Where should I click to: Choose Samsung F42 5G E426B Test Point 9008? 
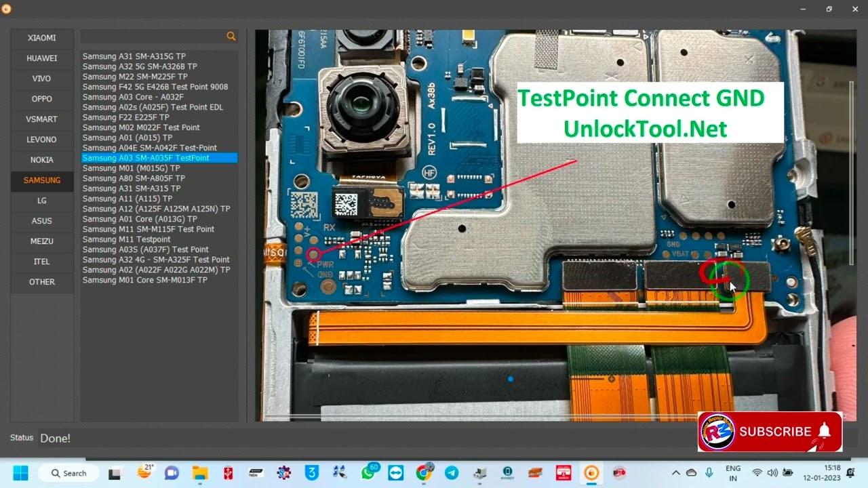click(x=155, y=87)
